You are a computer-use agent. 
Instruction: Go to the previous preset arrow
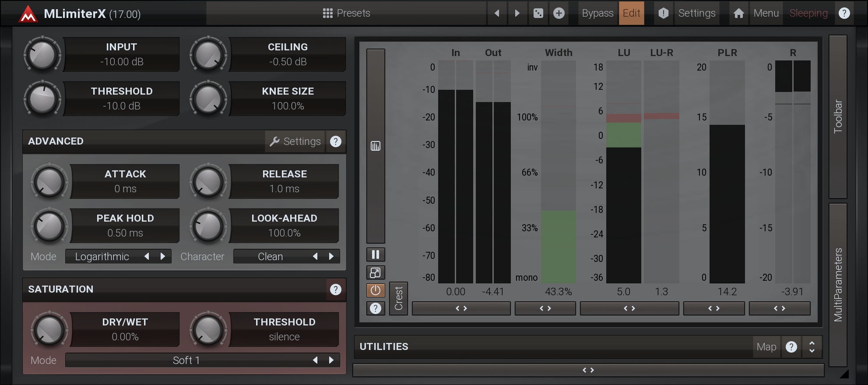[x=497, y=13]
